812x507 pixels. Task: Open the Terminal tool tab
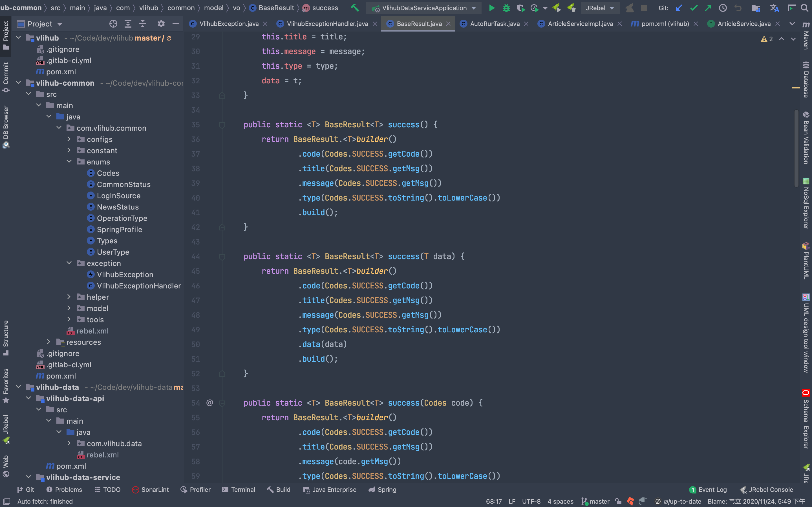point(239,490)
